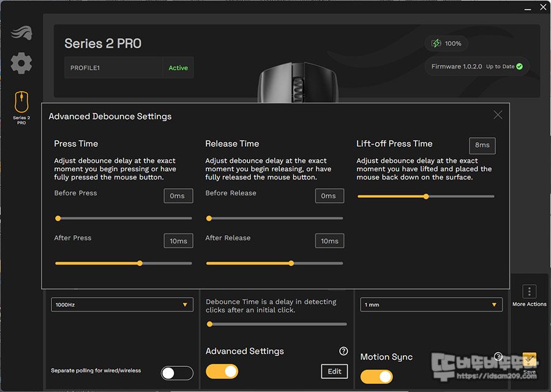Screen dimensions: 551x392
Task: Click the Before Release 0ms value box
Action: point(329,196)
